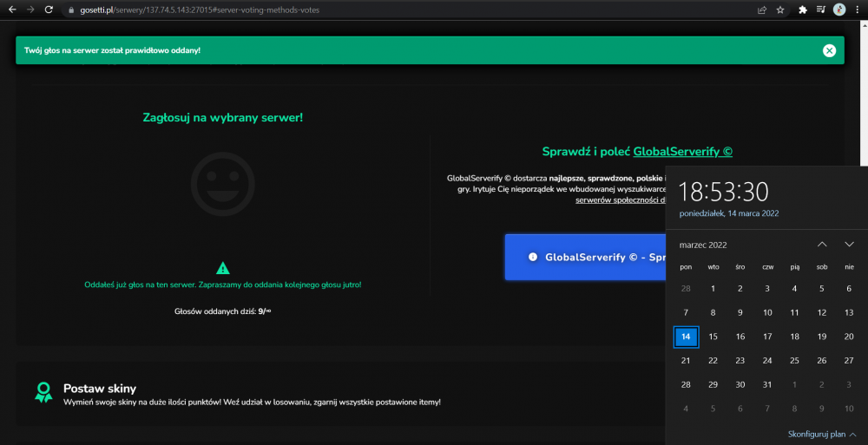868x445 pixels.
Task: Open the GlobalServerify © heading link
Action: click(682, 152)
